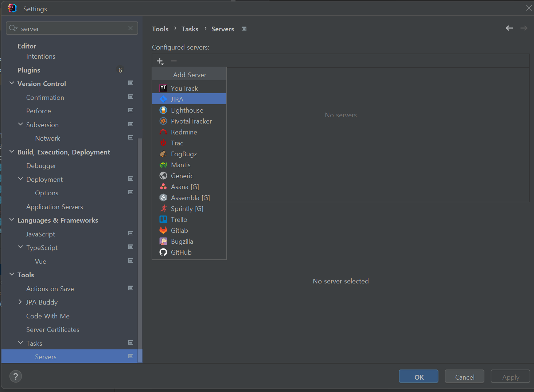Click the Trac paw icon

click(x=163, y=143)
